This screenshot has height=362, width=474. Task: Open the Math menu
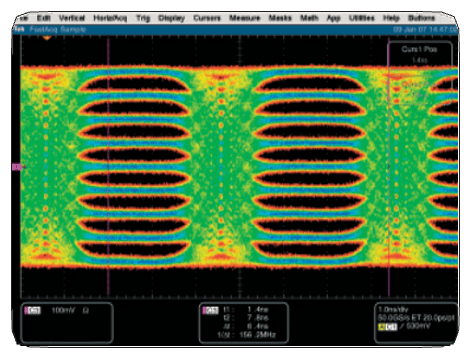(x=309, y=18)
